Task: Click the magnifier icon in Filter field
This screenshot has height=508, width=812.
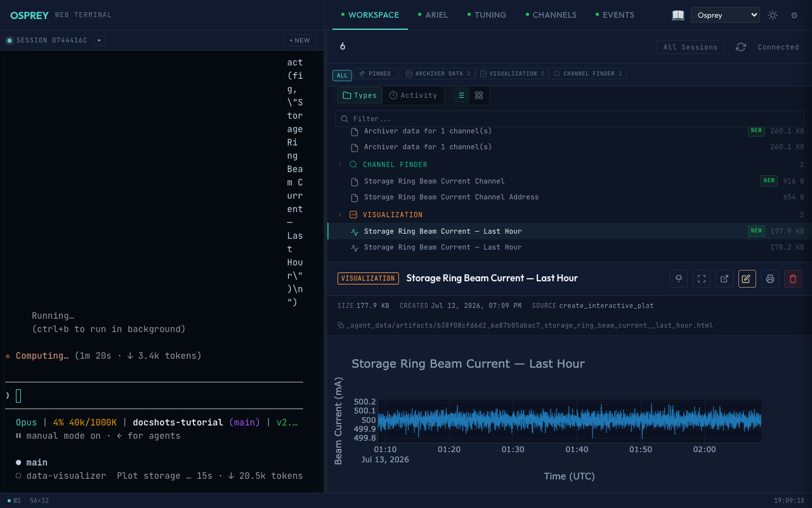Action: point(344,119)
